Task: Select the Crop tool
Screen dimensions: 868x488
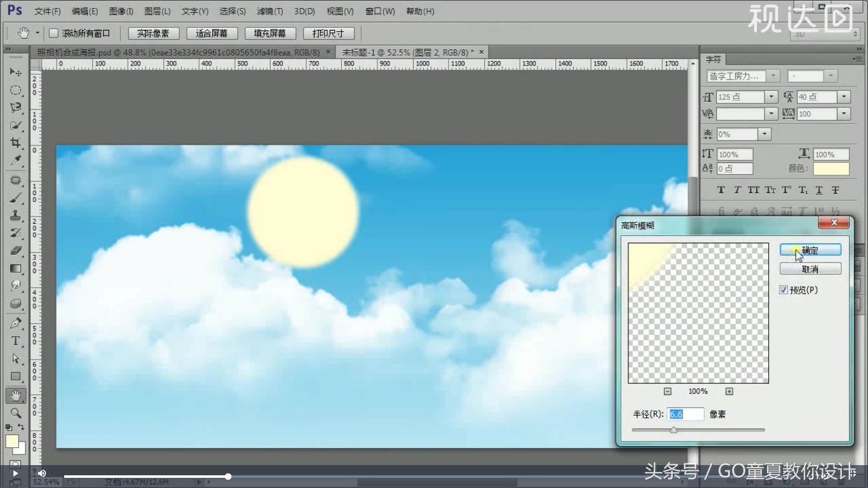Action: point(16,143)
